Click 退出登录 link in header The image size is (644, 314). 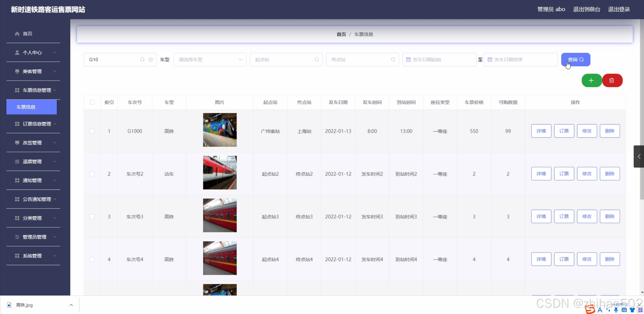619,9
